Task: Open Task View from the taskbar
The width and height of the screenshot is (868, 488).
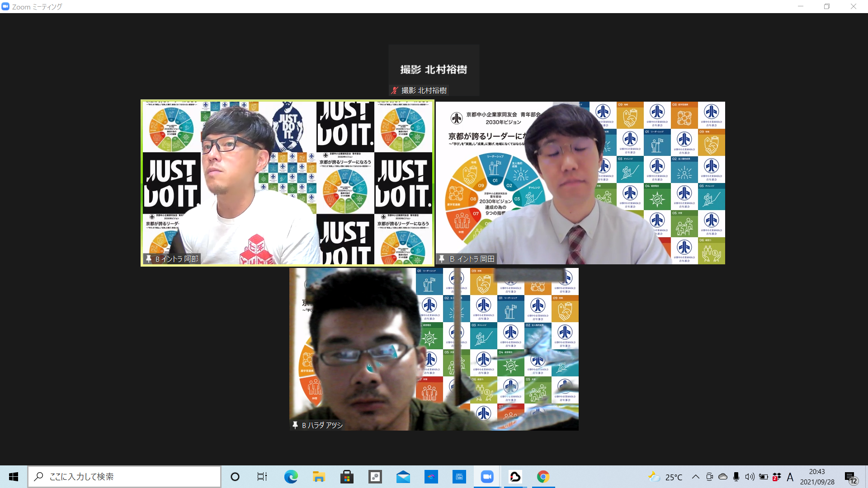Action: coord(262,477)
